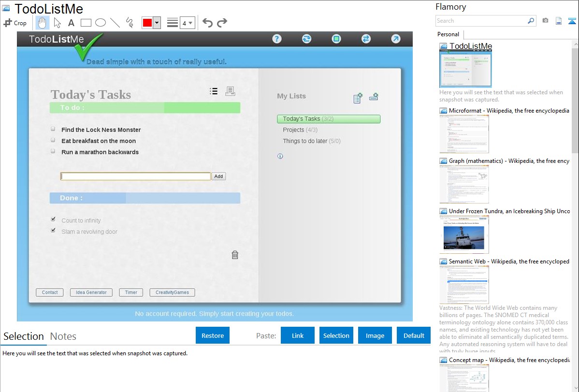Click the info icon under My Lists
This screenshot has height=392, width=579.
[x=280, y=156]
